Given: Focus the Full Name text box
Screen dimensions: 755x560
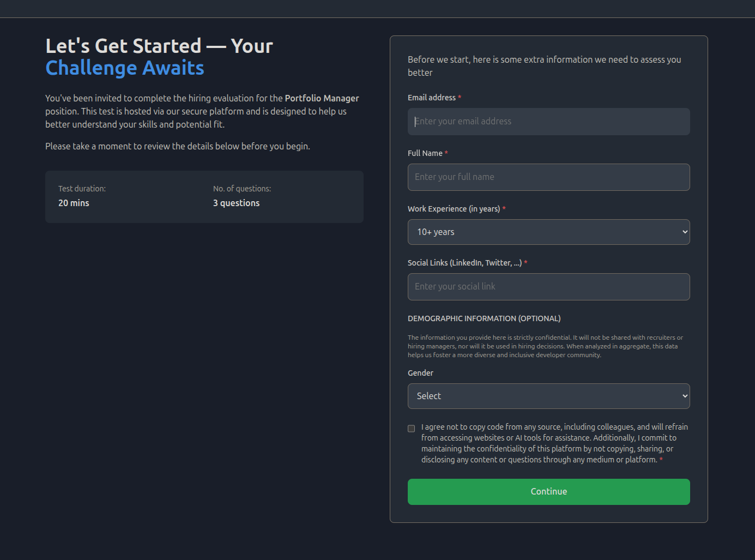Looking at the screenshot, I should [548, 177].
